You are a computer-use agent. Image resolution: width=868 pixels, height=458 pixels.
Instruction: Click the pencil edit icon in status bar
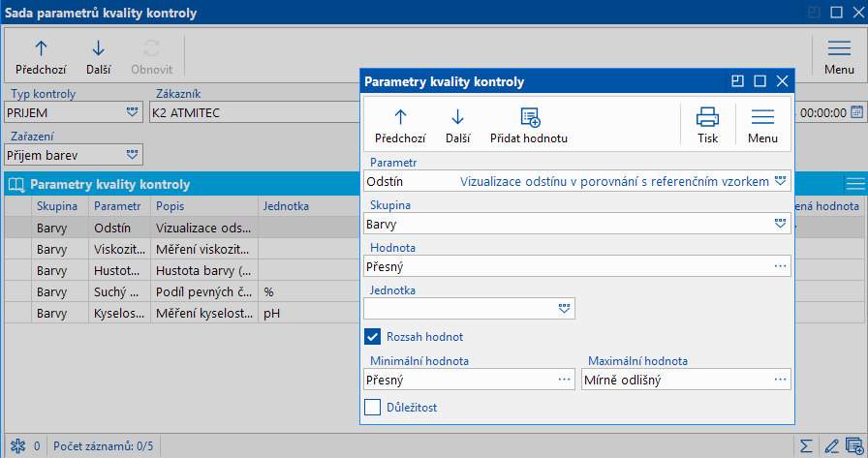[x=830, y=446]
